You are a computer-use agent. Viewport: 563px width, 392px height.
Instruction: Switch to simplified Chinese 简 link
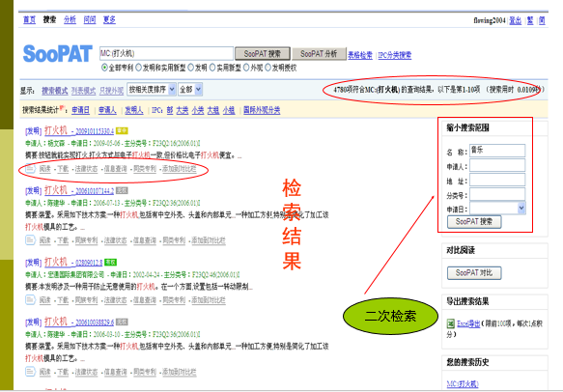542,21
